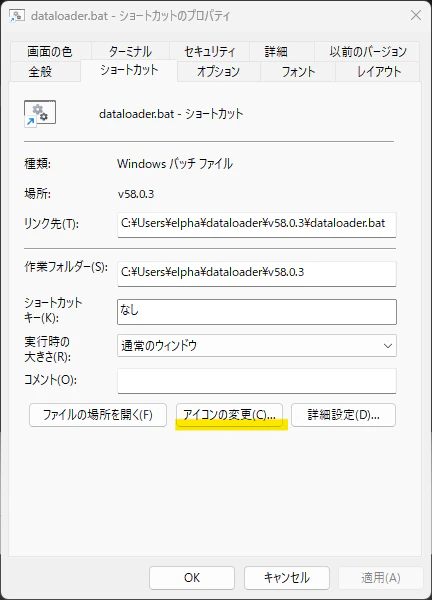Screen dimensions: 432x600
Task: Open the 以前のバージョン tab
Action: tap(367, 51)
